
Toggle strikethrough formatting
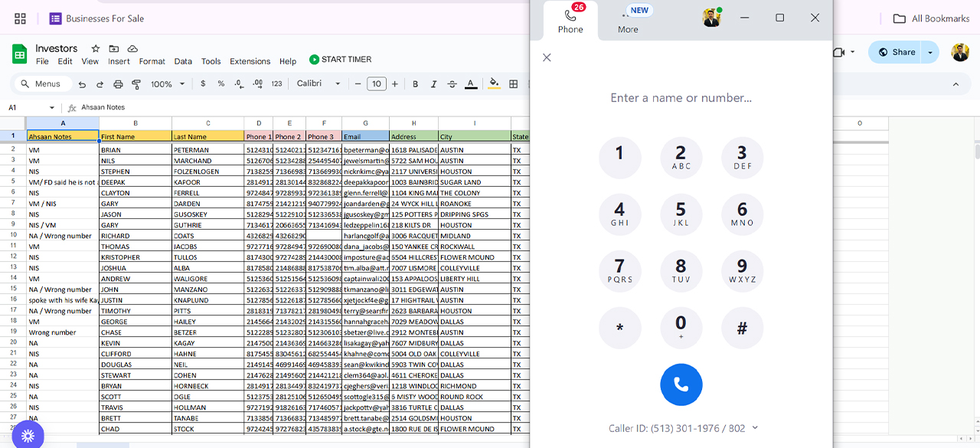click(452, 84)
